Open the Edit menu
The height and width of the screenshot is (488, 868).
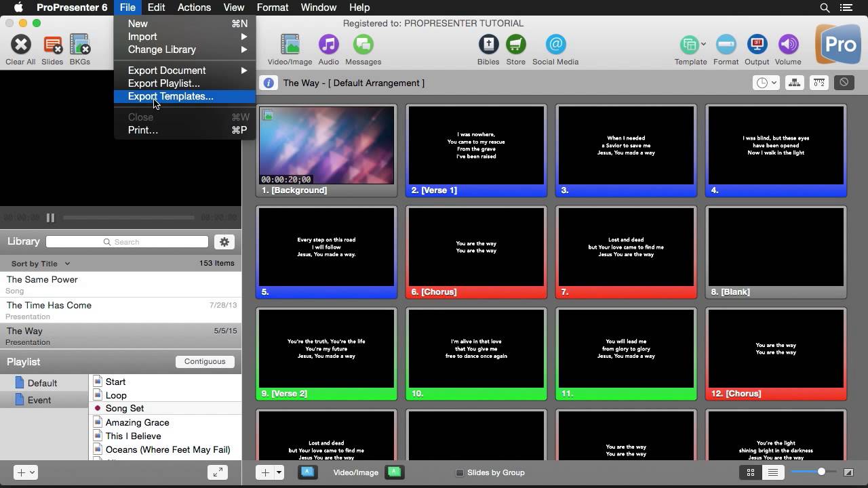pos(156,7)
